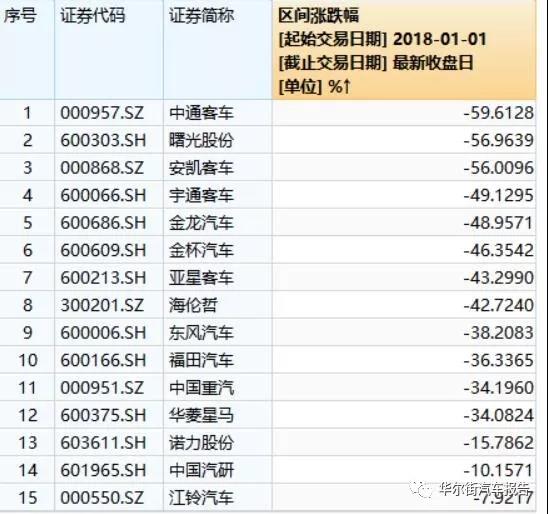Select value -49.1295
Viewport: 548px width, 514px height.
pyautogui.click(x=499, y=195)
